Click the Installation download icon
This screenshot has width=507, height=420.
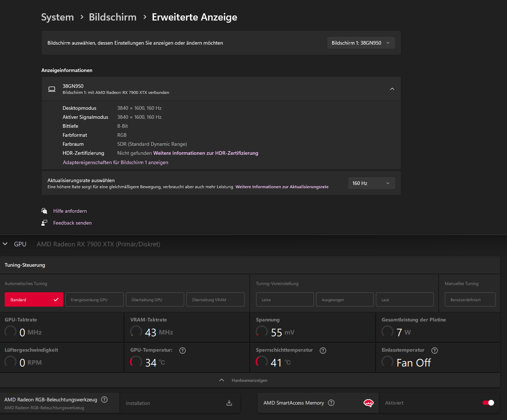point(229,403)
